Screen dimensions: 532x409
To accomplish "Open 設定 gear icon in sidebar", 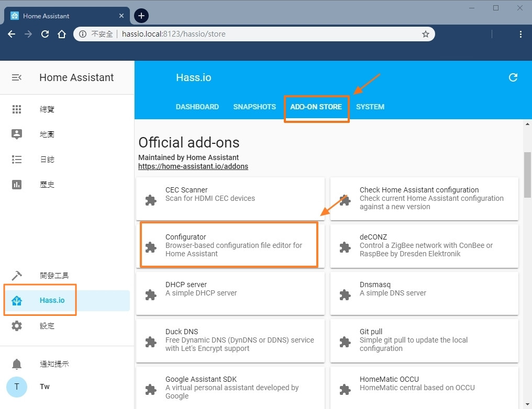I will click(x=17, y=326).
